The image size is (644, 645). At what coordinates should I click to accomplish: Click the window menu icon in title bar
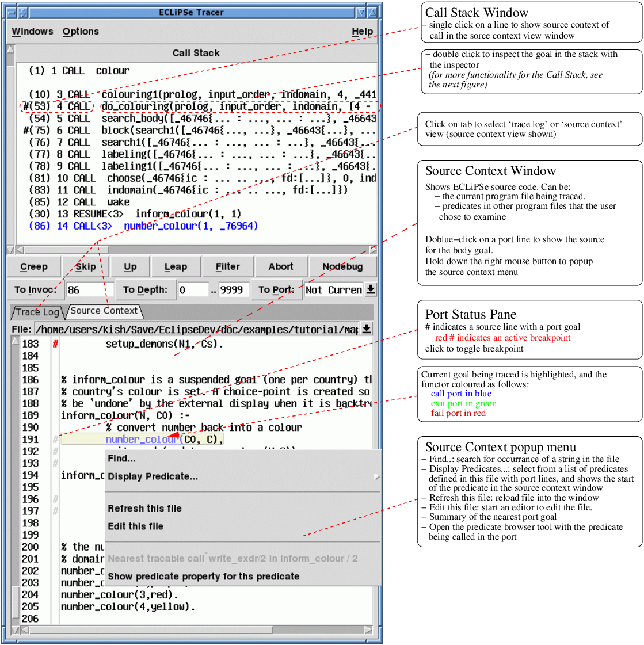coord(12,12)
